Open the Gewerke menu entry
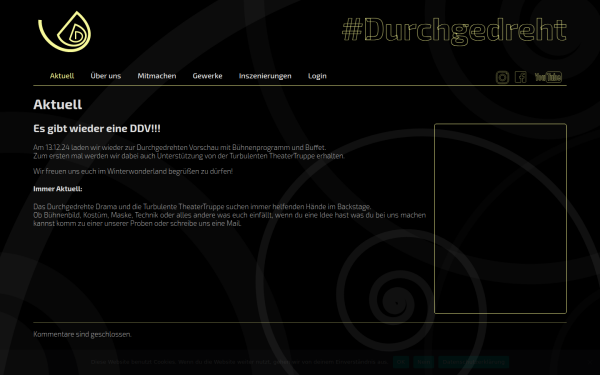Viewport: 600px width, 375px height. 207,76
